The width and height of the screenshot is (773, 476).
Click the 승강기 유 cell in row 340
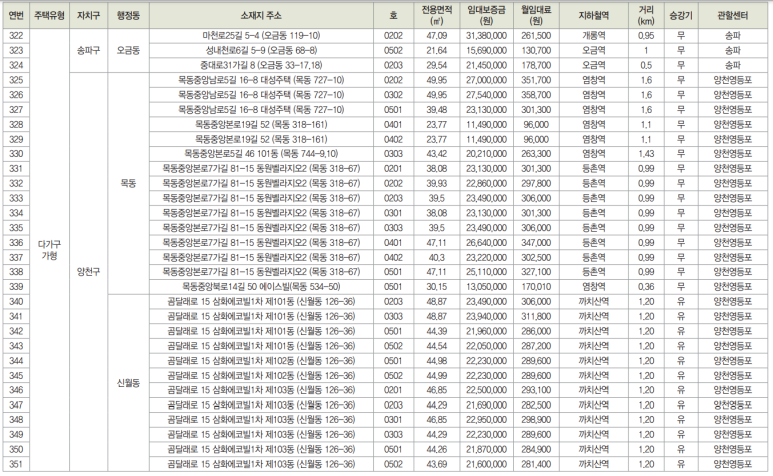pos(681,302)
